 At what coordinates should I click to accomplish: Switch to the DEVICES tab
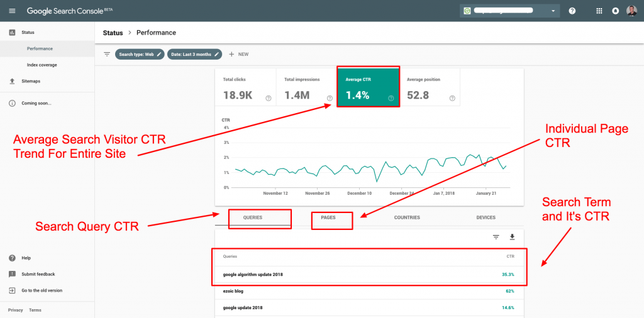(x=486, y=217)
